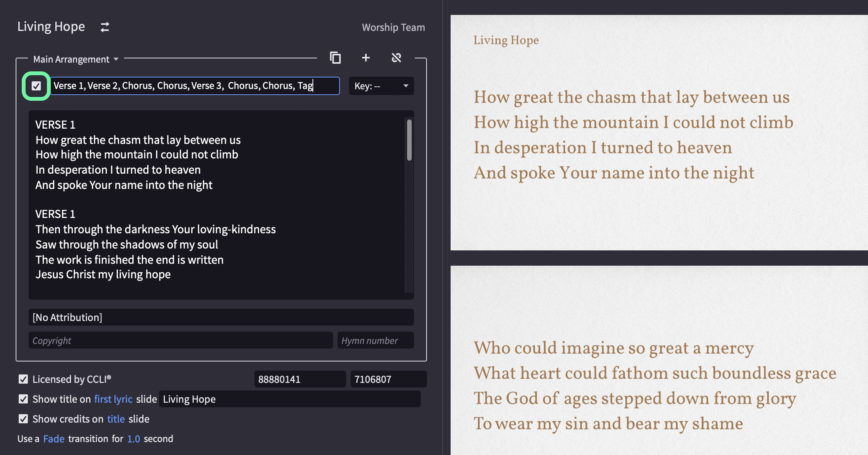Viewport: 868px width, 455px height.
Task: Select the first lyric slide preview
Action: click(x=659, y=132)
